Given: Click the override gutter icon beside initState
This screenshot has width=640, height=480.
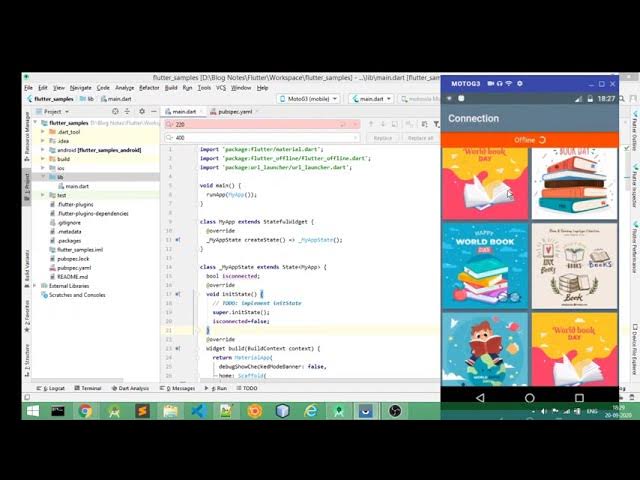Looking at the screenshot, I should tap(177, 294).
